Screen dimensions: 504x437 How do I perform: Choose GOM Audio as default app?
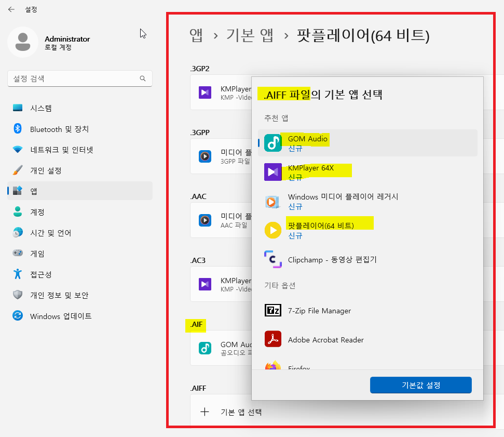367,143
